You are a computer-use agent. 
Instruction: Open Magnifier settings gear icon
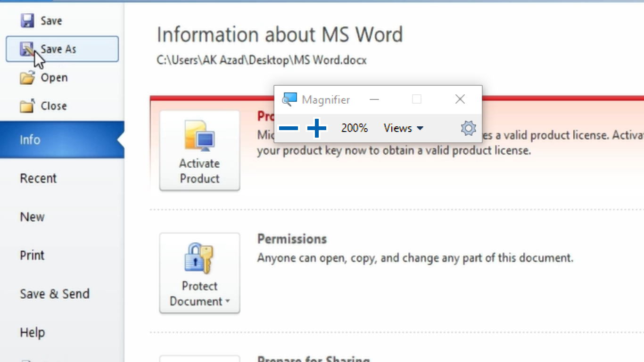click(x=468, y=128)
